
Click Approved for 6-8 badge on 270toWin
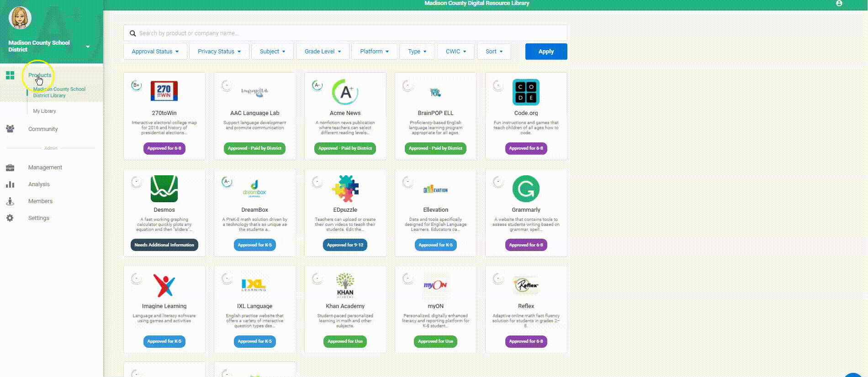pos(164,148)
